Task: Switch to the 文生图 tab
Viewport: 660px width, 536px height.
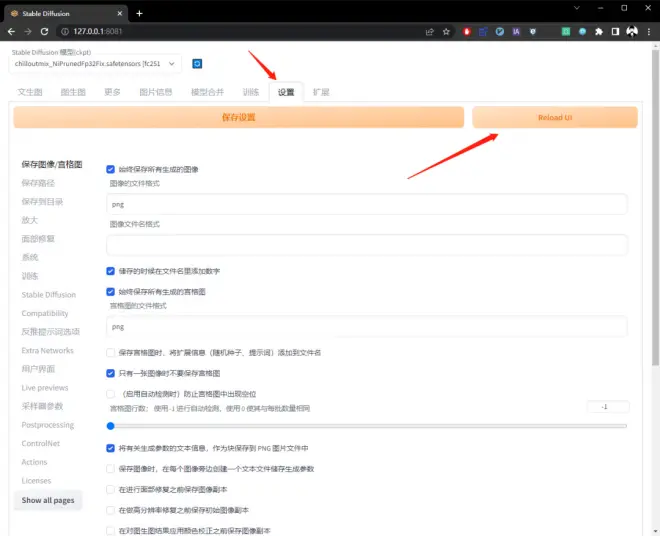Action: pos(30,92)
